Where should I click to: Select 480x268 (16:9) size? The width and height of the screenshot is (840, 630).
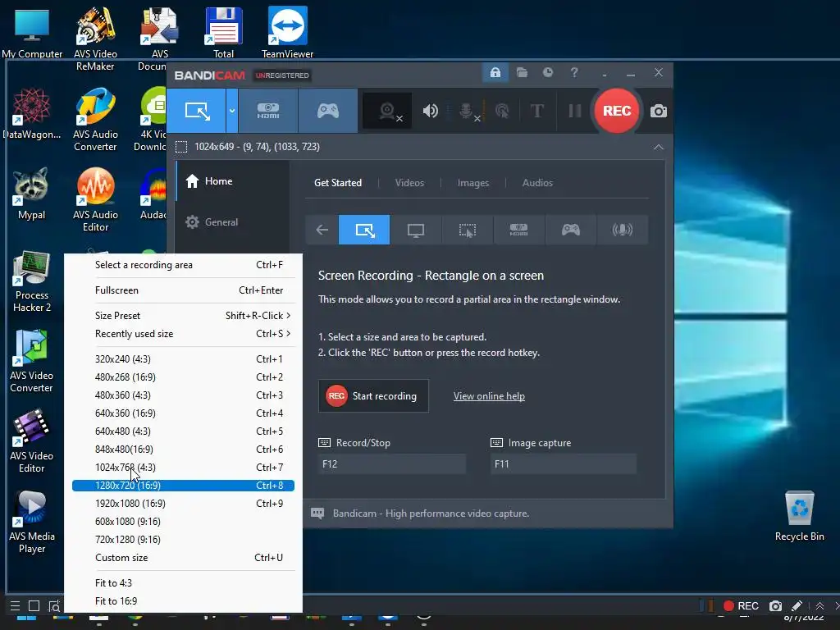click(x=183, y=377)
